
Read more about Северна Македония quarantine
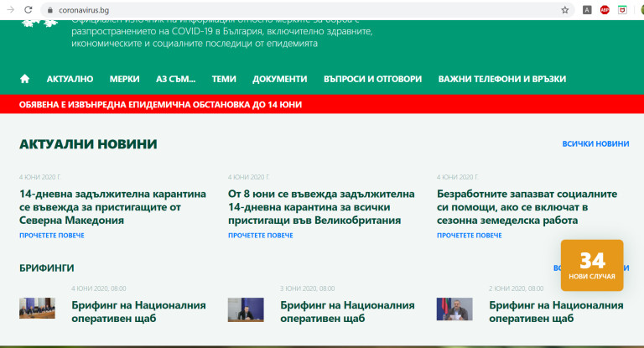click(51, 236)
